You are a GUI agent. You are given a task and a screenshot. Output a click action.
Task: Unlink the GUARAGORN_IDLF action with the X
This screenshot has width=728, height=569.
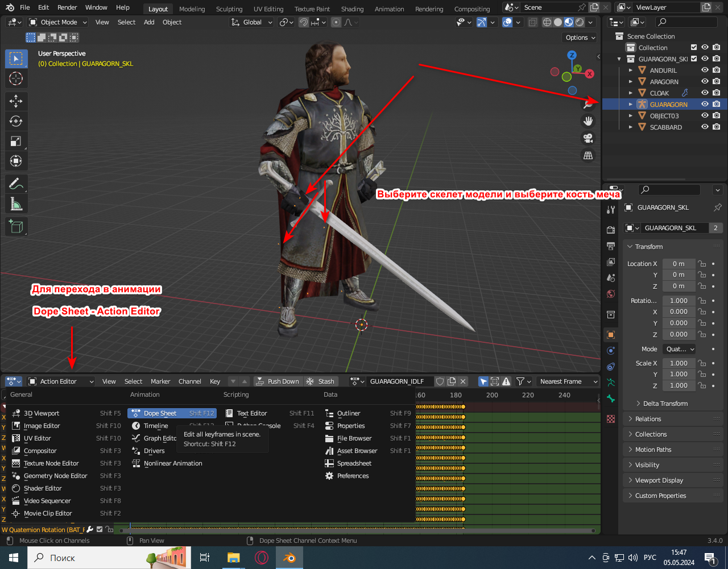[x=464, y=381]
